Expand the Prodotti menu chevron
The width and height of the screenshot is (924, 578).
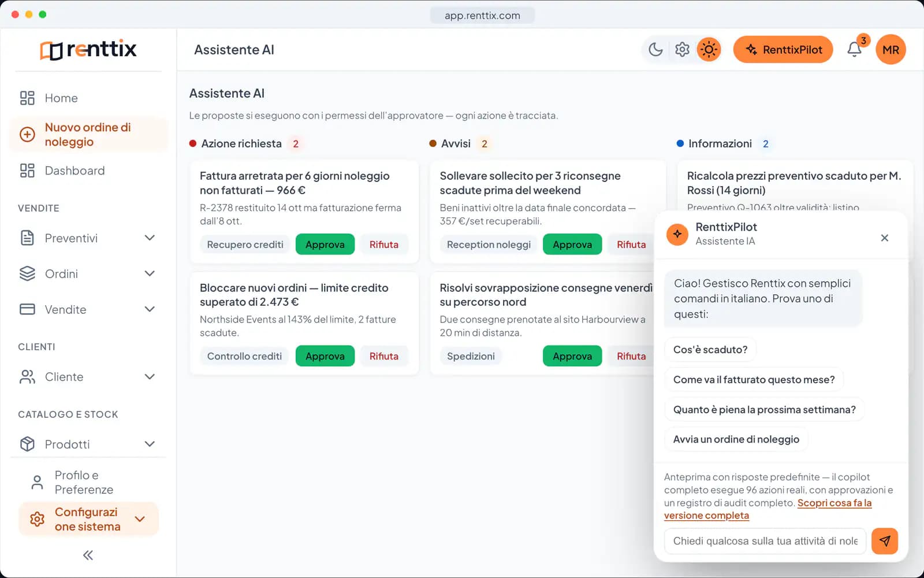point(150,444)
